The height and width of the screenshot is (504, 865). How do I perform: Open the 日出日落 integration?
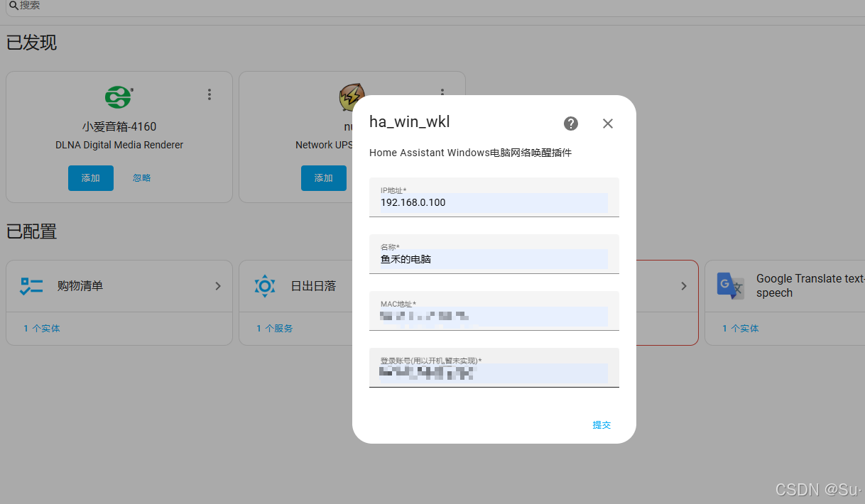click(297, 286)
